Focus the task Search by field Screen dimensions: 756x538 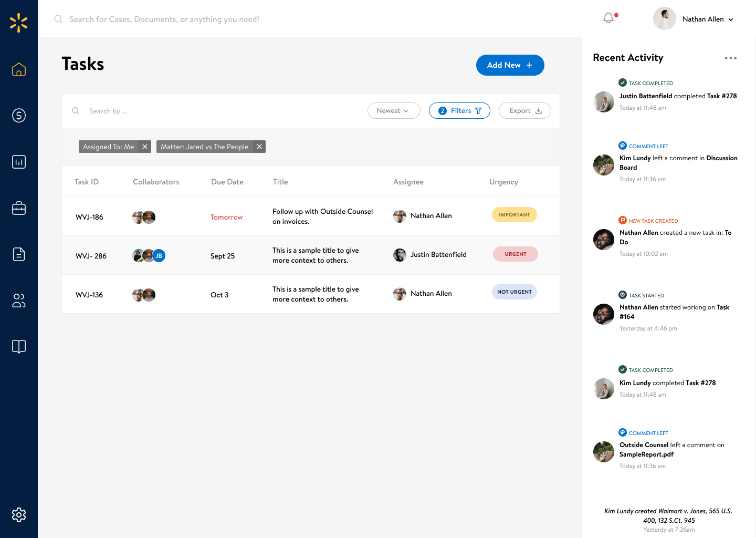108,111
